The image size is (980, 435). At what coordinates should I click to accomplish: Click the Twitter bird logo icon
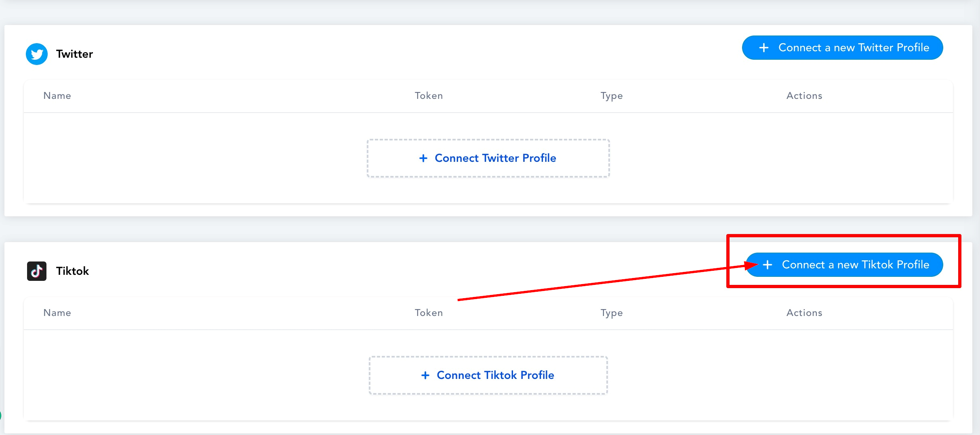point(37,54)
